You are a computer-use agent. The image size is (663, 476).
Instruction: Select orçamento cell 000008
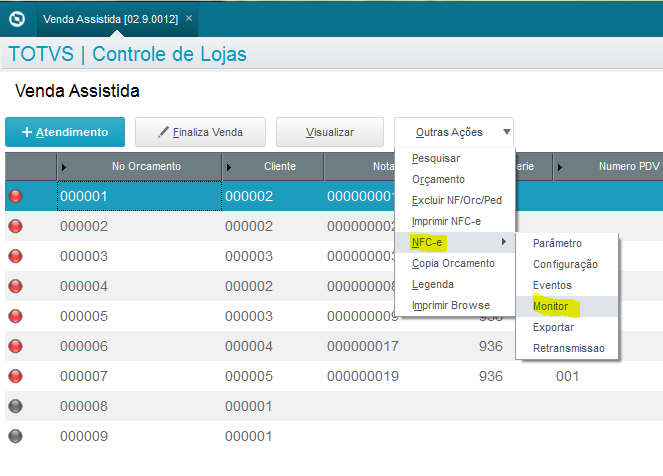(x=139, y=406)
